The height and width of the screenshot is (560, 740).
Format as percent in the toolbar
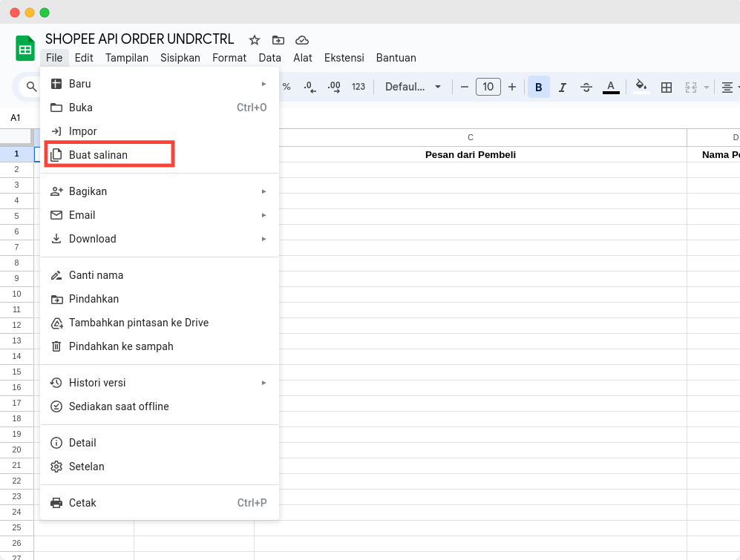tap(286, 87)
